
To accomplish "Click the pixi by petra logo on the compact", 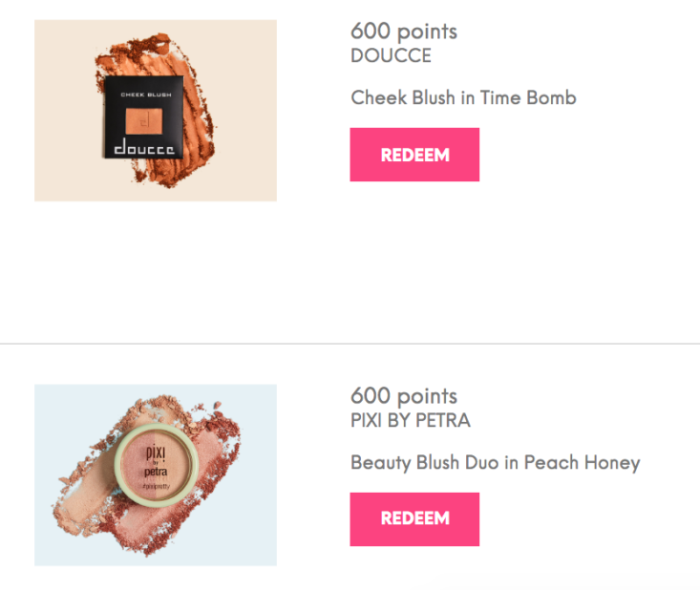I will [x=156, y=461].
